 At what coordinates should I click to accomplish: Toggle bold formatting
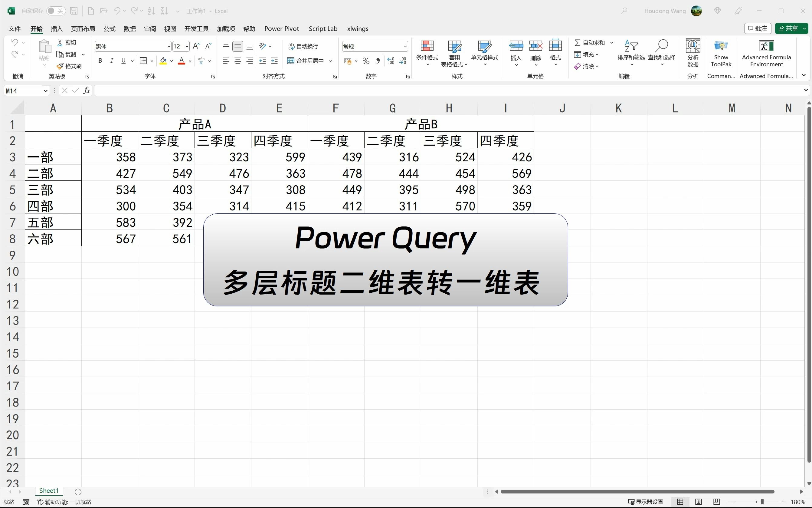point(100,61)
